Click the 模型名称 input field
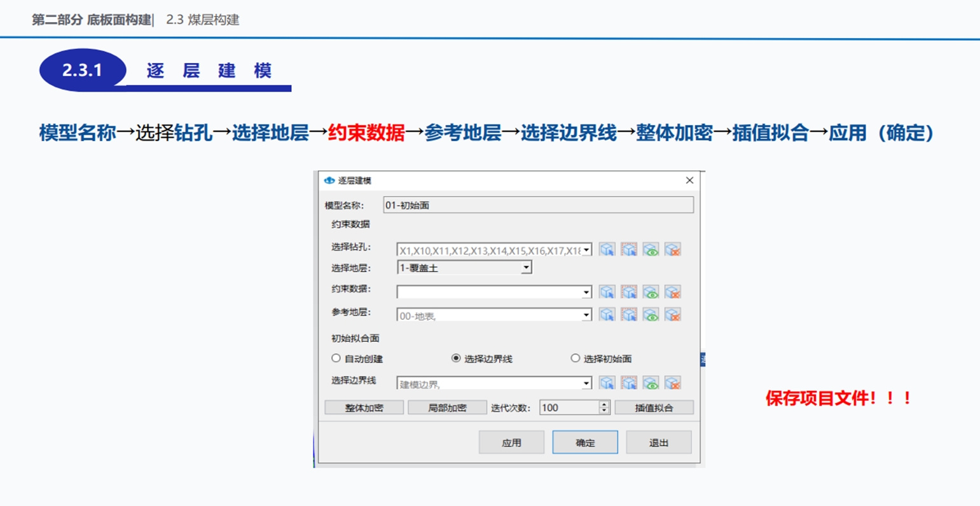This screenshot has height=506, width=980. [x=538, y=205]
